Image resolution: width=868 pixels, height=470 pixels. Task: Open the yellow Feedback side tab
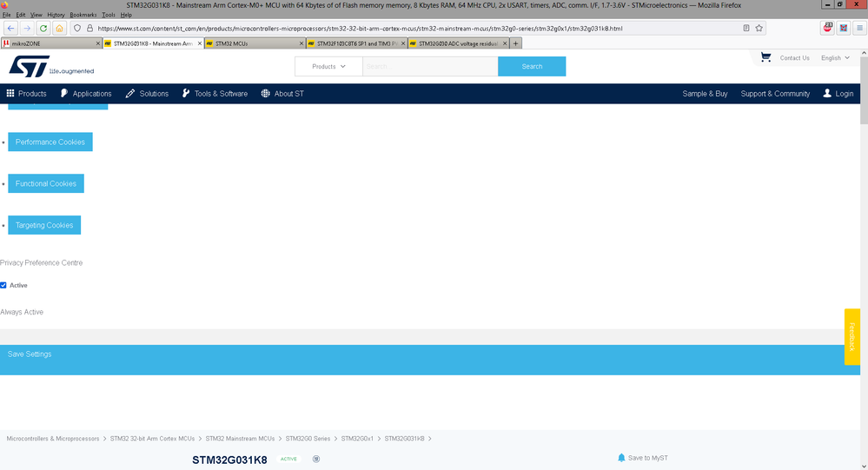852,336
